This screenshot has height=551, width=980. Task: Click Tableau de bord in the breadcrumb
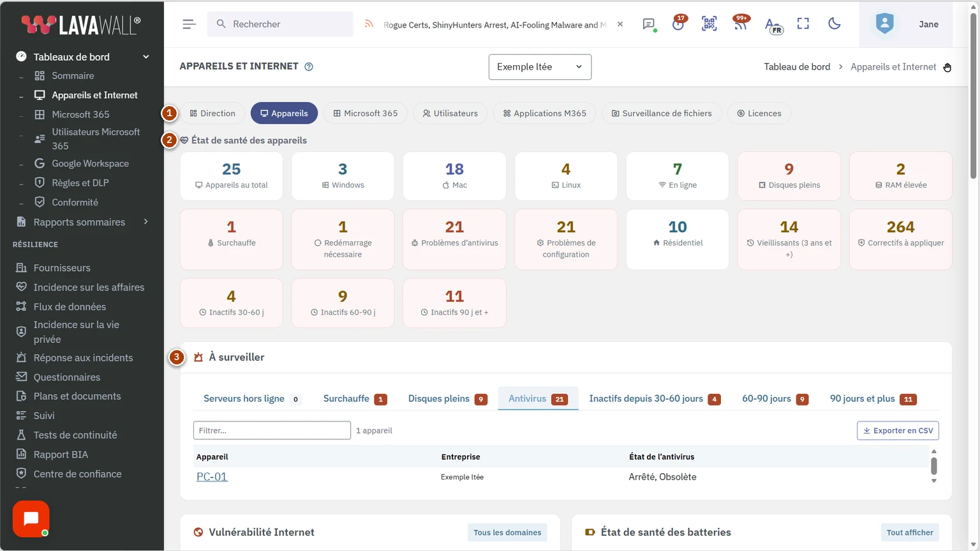(x=797, y=66)
